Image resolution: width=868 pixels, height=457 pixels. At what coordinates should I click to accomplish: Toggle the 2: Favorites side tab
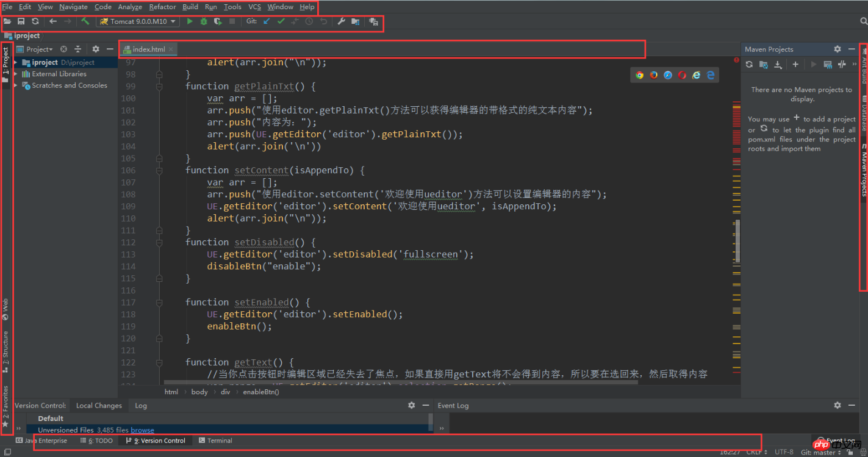[5, 406]
